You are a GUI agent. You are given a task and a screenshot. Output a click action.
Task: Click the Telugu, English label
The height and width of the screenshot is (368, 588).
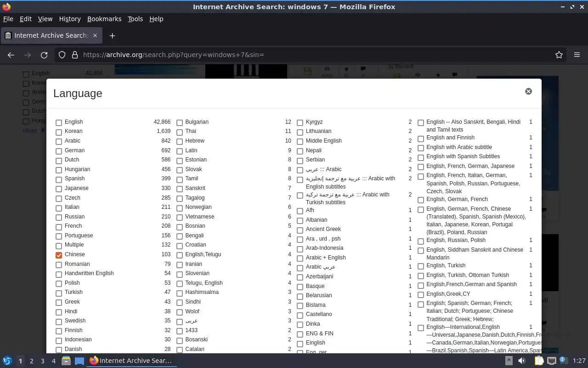tap(204, 283)
